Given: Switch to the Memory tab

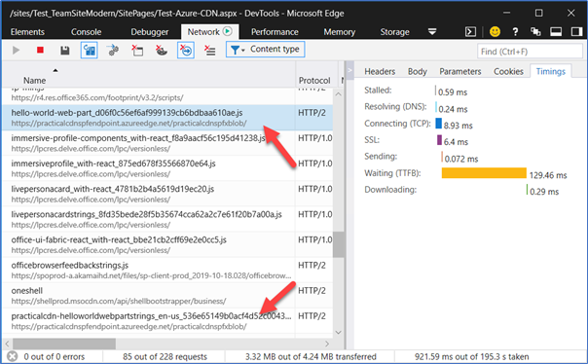Looking at the screenshot, I should tap(340, 32).
